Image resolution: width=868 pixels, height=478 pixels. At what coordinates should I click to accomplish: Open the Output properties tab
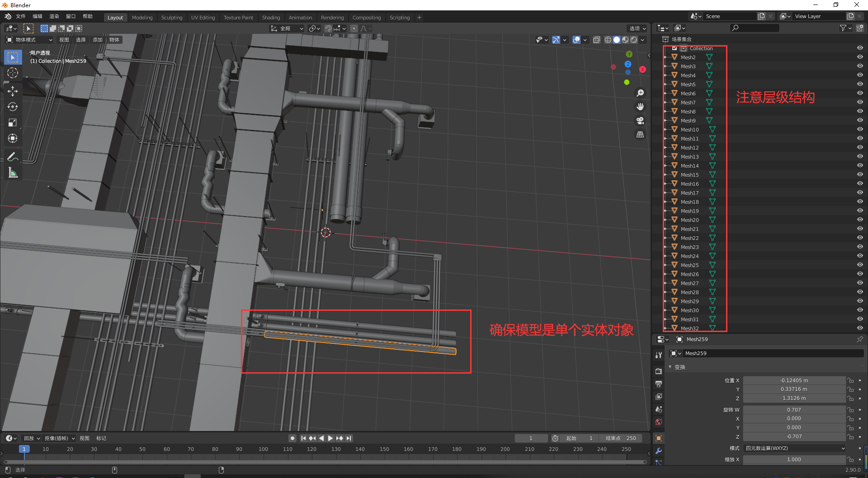(659, 384)
